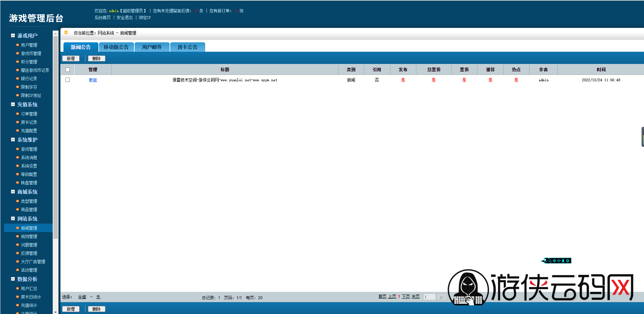The height and width of the screenshot is (314, 644).
Task: Open 活动管理 in the sidebar
Action: coord(29,270)
